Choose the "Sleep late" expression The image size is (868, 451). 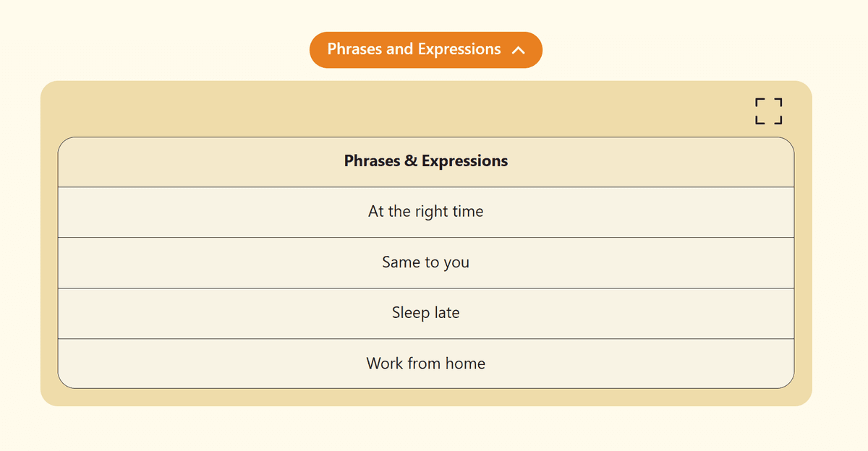click(425, 313)
